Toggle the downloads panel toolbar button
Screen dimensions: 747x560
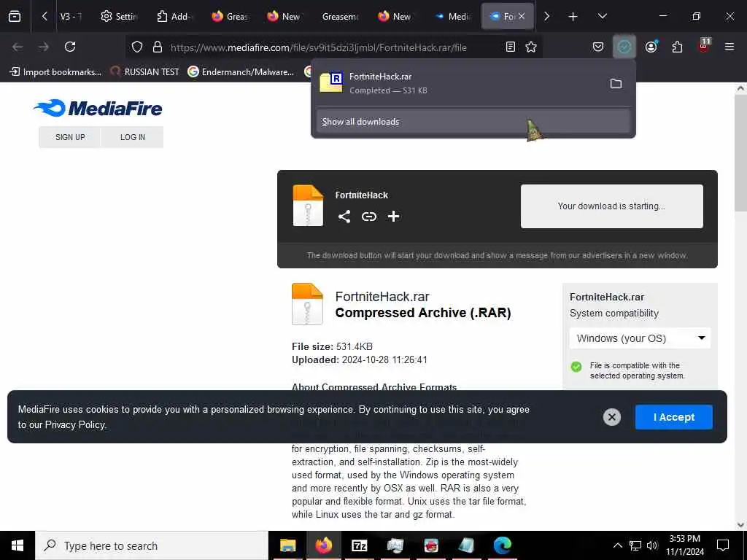click(x=624, y=47)
